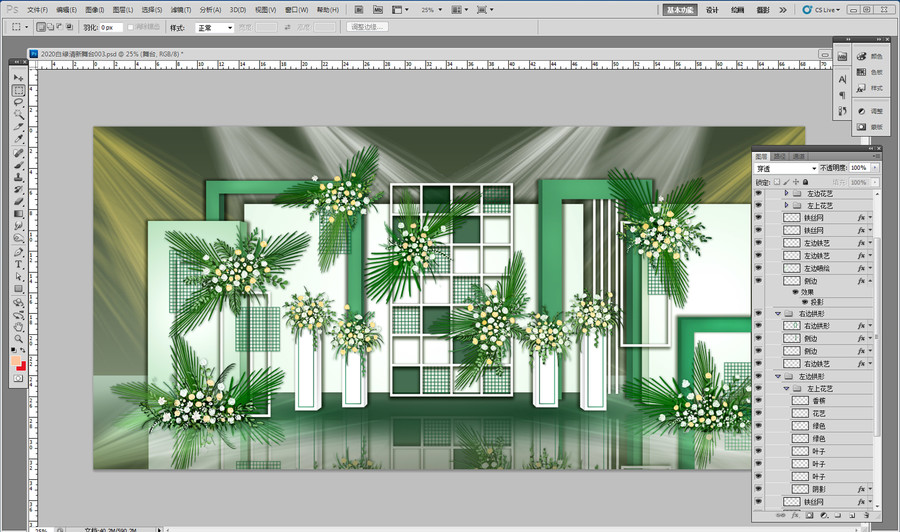Select the History Brush tool
Screen dimensions: 900x532
pyautogui.click(x=18, y=189)
